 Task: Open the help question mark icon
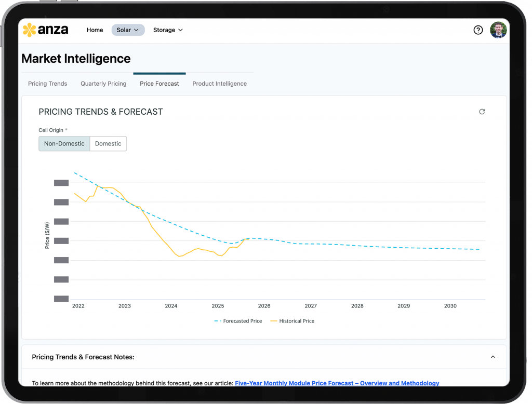(x=478, y=30)
